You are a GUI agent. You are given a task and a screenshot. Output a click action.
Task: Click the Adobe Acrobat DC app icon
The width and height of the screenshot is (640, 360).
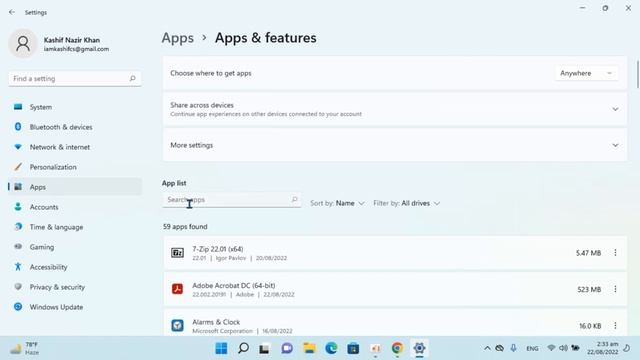pos(178,289)
